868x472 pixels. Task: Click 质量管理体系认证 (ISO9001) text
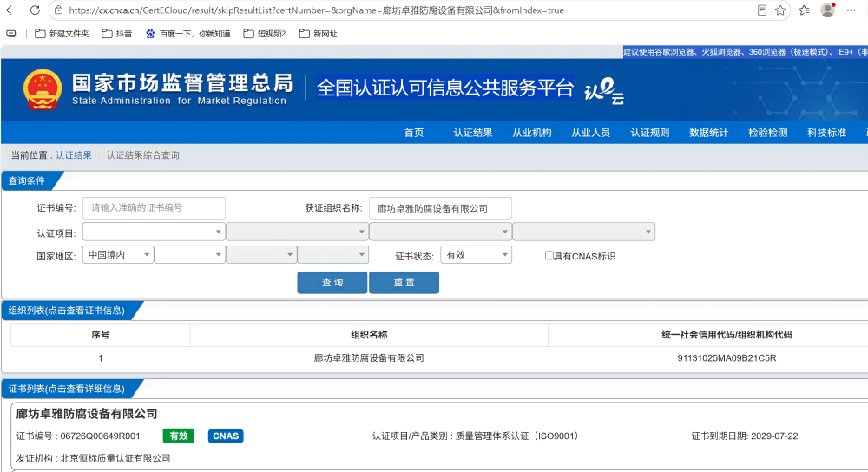pyautogui.click(x=516, y=436)
